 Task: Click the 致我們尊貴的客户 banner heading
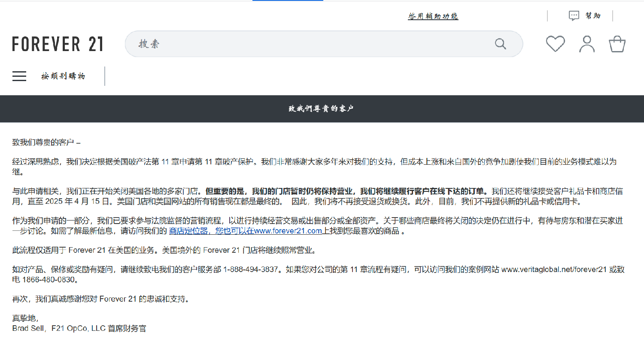[321, 109]
